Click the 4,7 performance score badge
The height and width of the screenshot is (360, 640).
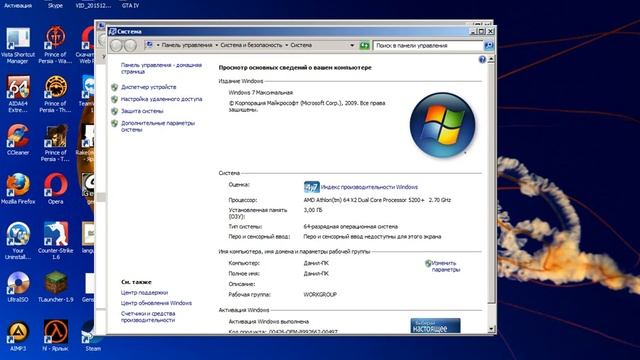pos(311,187)
